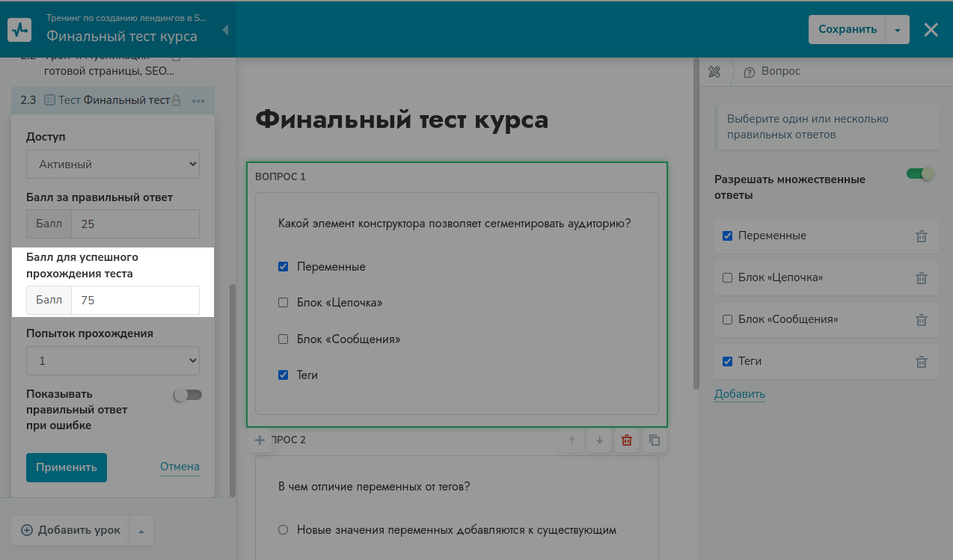Select the radio option Новые значения переменных
Image resolution: width=953 pixels, height=560 pixels.
click(283, 530)
